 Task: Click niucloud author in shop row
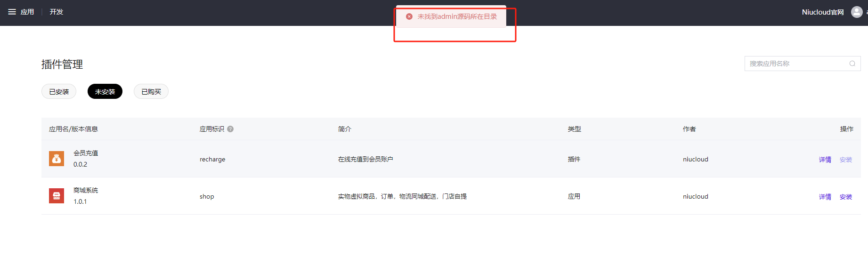[x=696, y=196]
